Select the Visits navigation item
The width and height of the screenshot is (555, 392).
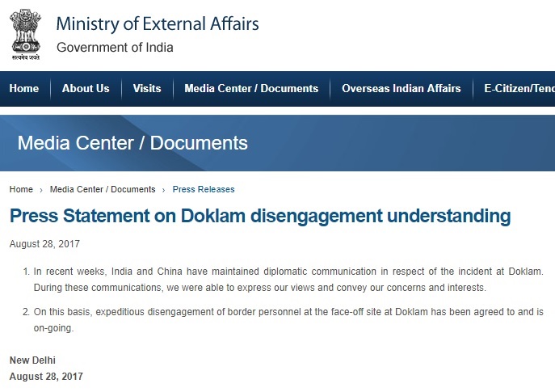pos(147,89)
